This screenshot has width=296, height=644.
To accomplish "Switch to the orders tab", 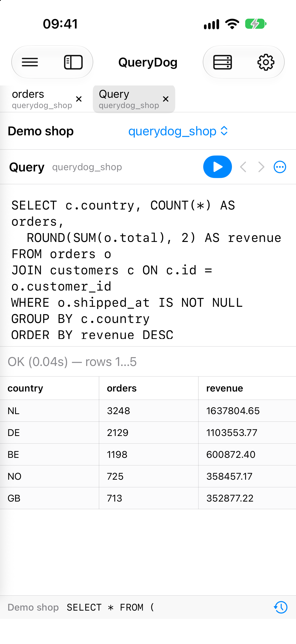I will tap(42, 99).
